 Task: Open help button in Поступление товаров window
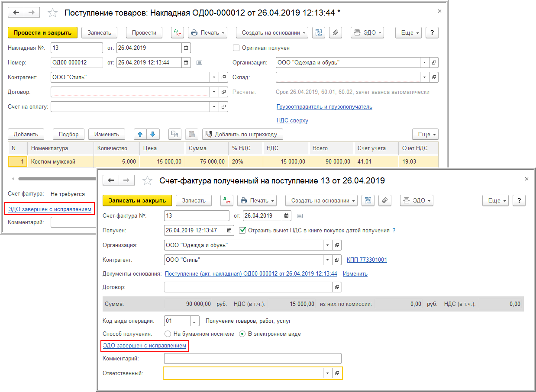click(432, 32)
